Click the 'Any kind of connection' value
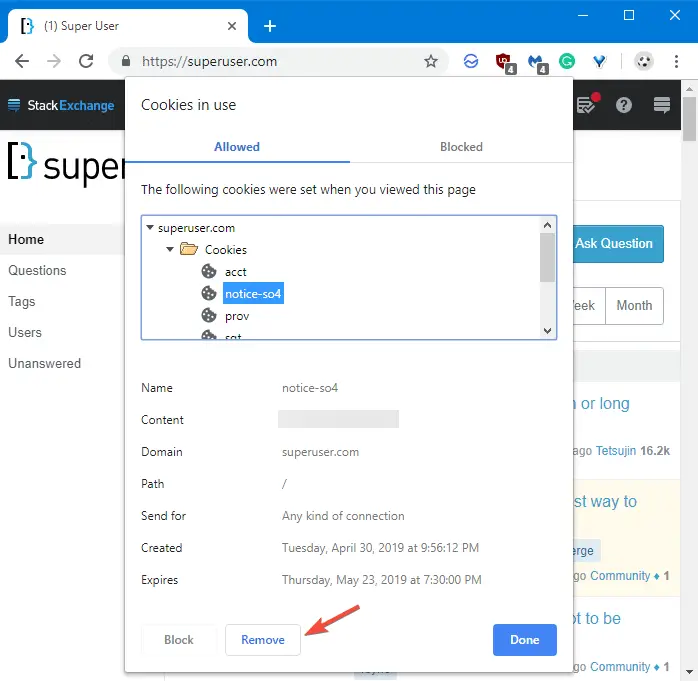Viewport: 698px width, 681px height. [x=343, y=515]
